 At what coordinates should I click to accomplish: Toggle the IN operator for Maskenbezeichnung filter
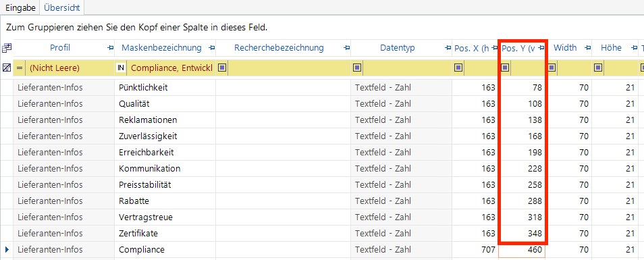pyautogui.click(x=121, y=68)
